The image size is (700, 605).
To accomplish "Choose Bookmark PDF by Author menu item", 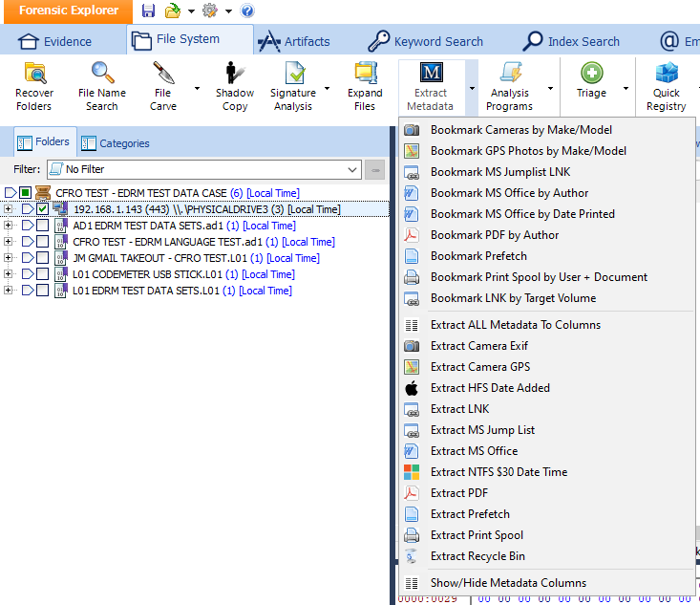I will point(494,235).
